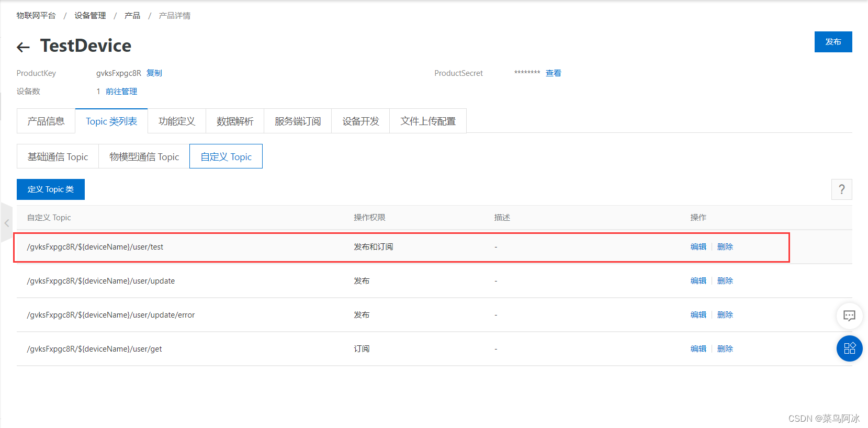Edit the /user/get topic row
This screenshot has width=868, height=428.
[x=698, y=349]
